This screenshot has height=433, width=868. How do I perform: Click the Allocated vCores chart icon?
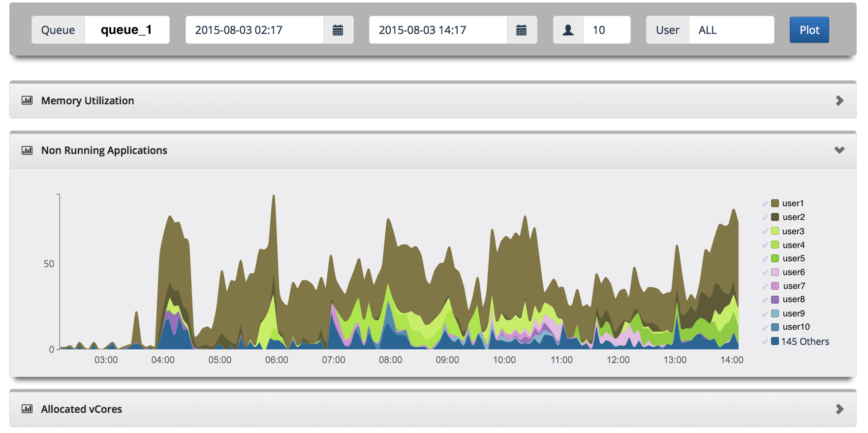(27, 409)
